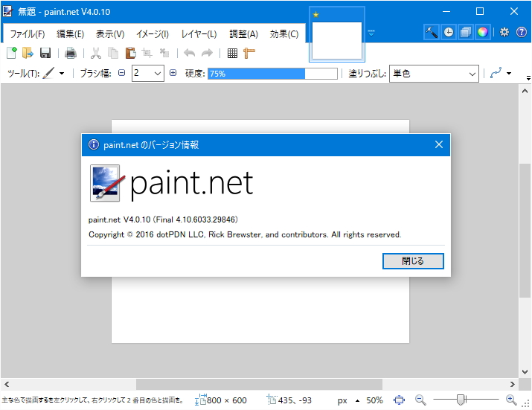This screenshot has width=532, height=410.
Task: Open the curve blend mode dropdown arrow
Action: (509, 74)
